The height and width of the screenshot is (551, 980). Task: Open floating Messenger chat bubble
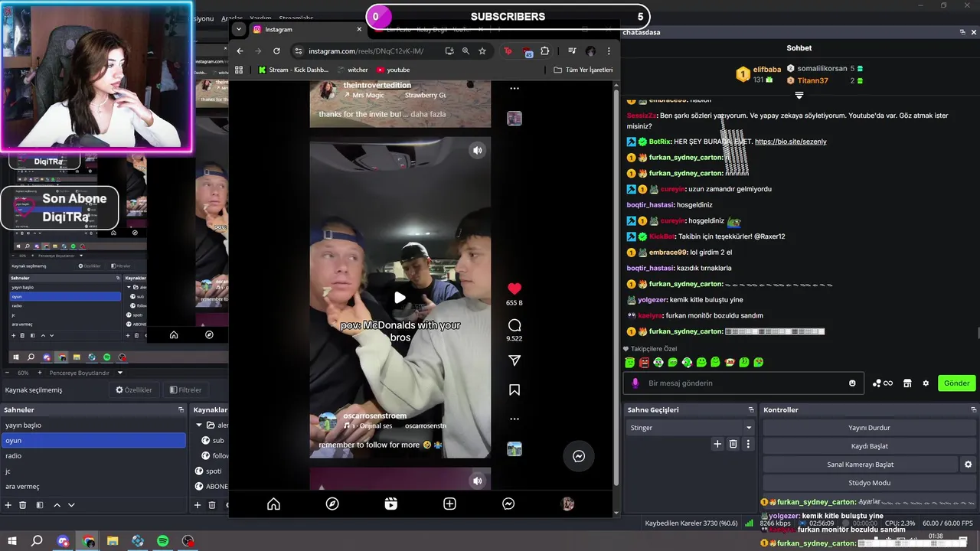point(579,456)
